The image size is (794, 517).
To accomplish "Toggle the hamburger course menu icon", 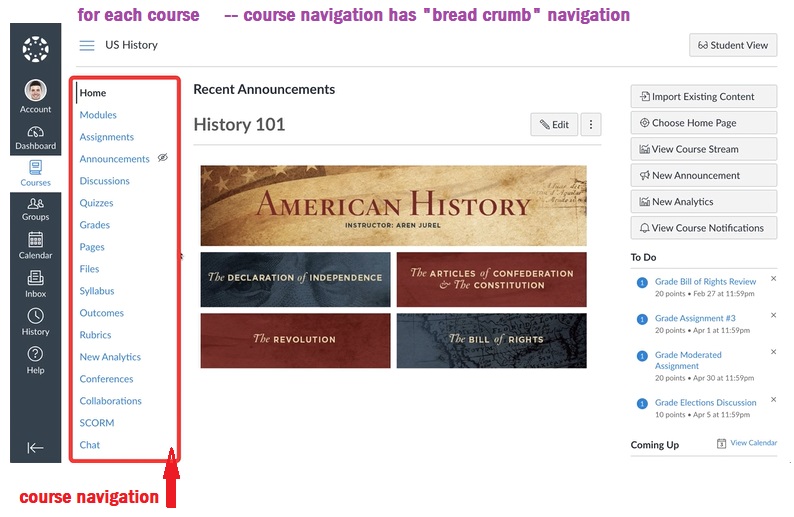I will click(x=87, y=45).
